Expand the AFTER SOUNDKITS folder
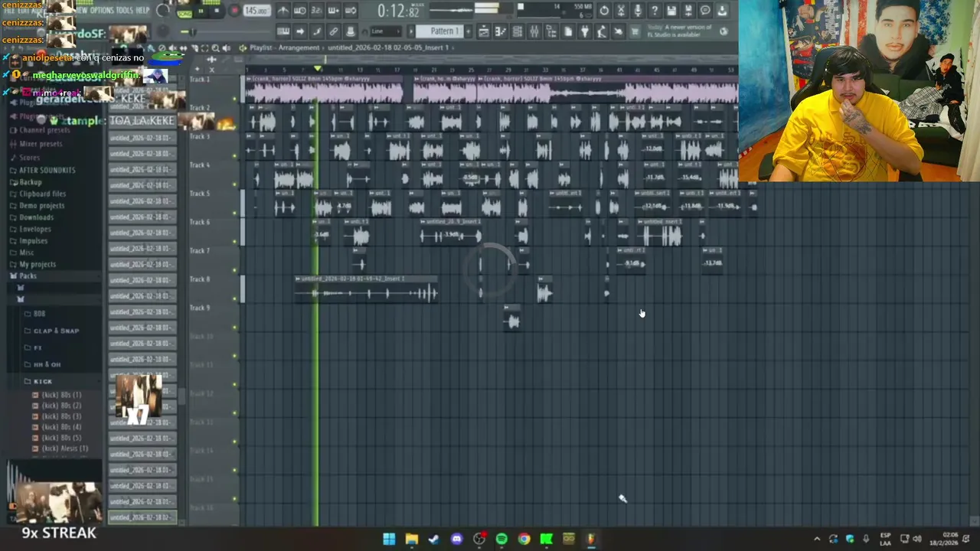 point(47,170)
